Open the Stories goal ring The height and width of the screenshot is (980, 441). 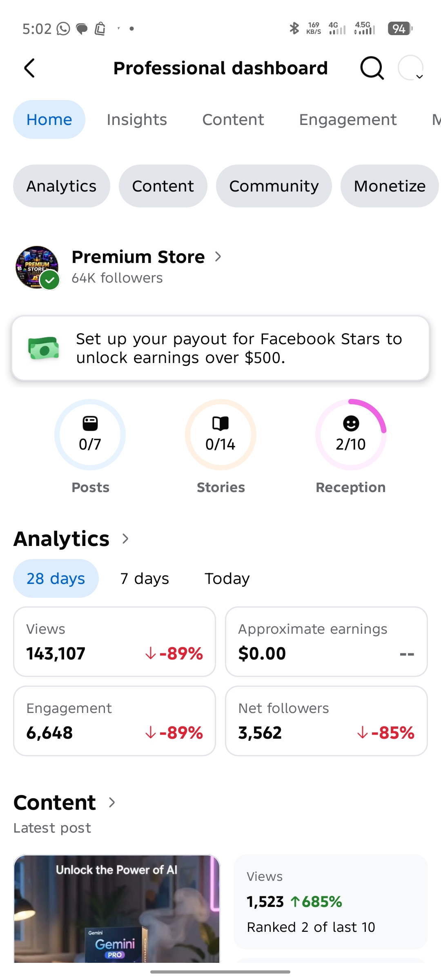220,434
